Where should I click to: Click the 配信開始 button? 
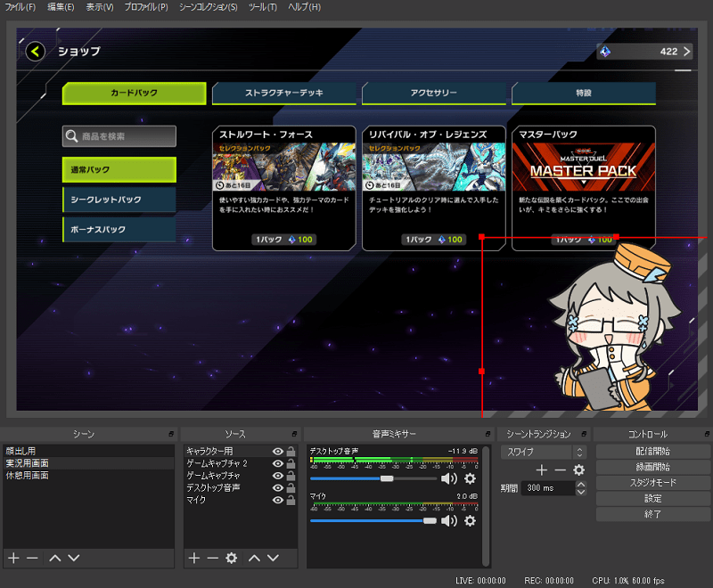pyautogui.click(x=653, y=451)
